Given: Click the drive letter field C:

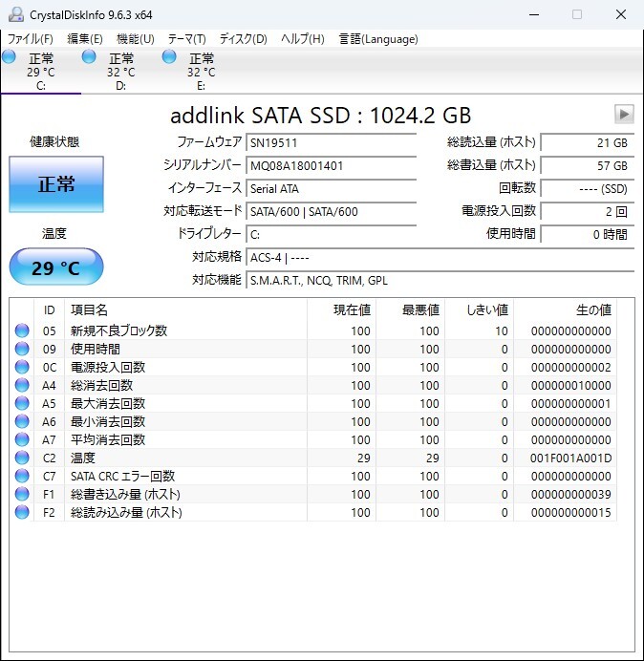Looking at the screenshot, I should click(x=331, y=234).
